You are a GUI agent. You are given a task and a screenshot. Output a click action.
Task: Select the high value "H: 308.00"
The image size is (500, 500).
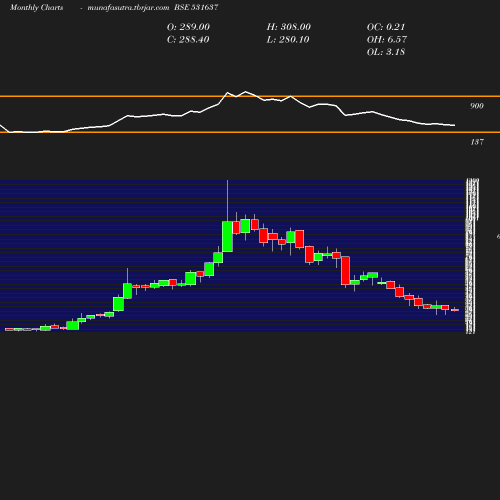(289, 27)
